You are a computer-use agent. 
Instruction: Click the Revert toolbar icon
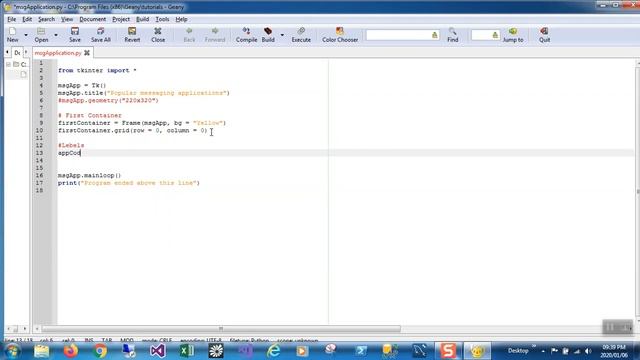coord(132,35)
